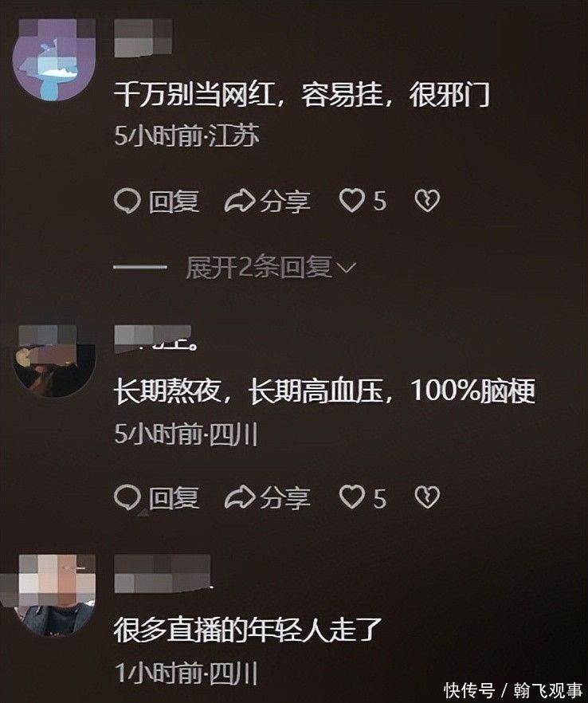
Task: Click the 分享 text under the Sichuan 脑梗 comment
Action: [285, 499]
